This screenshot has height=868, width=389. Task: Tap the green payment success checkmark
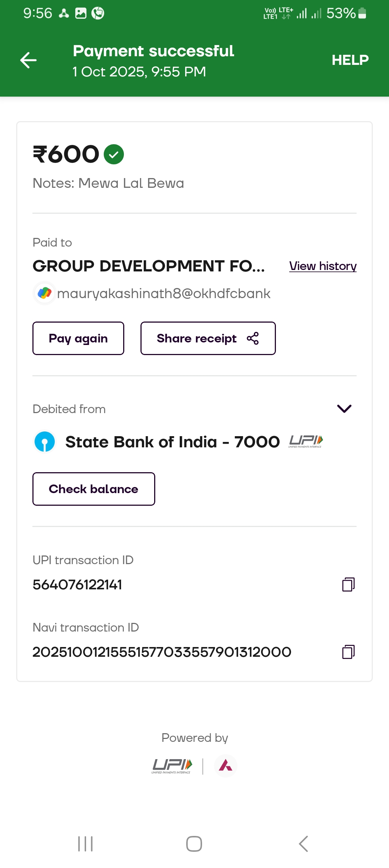pyautogui.click(x=114, y=154)
